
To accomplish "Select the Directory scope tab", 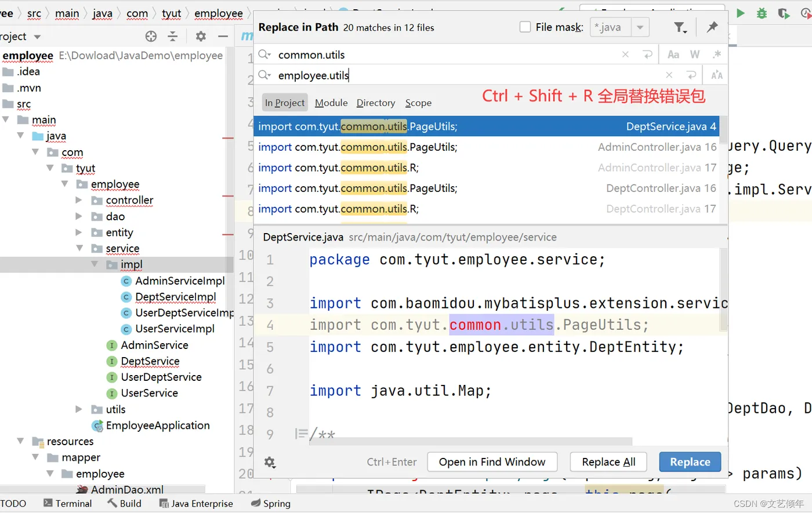I will point(375,103).
